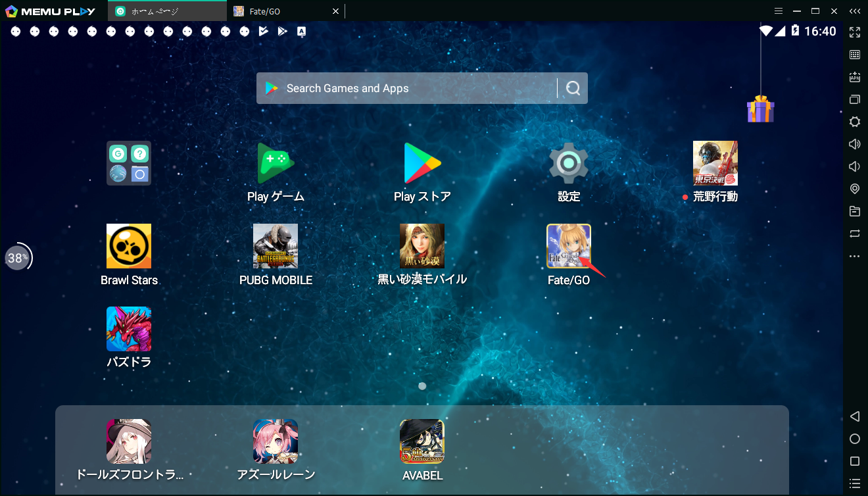Increase volume using sidebar speaker icon

(855, 144)
